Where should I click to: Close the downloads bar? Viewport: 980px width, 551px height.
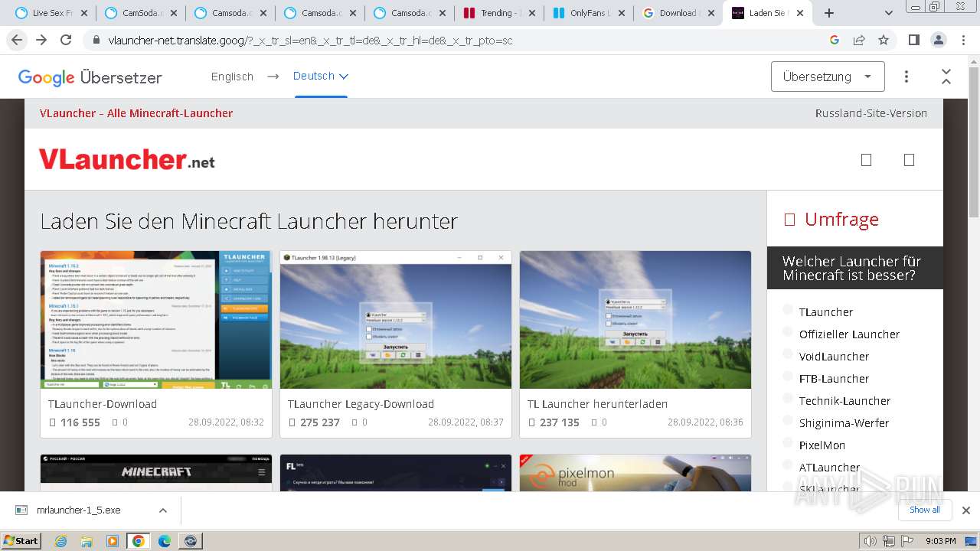coord(966,510)
